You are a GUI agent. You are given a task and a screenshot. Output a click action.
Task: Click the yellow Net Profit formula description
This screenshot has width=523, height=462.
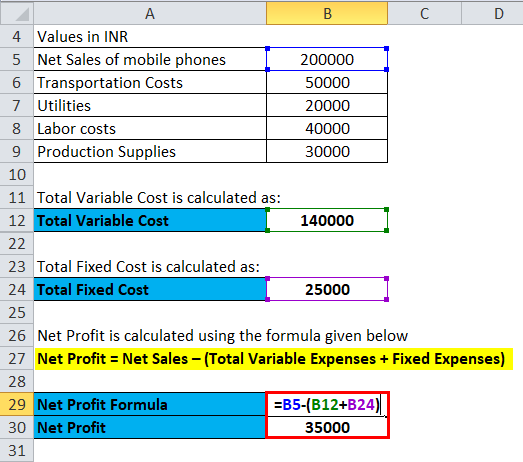274,359
